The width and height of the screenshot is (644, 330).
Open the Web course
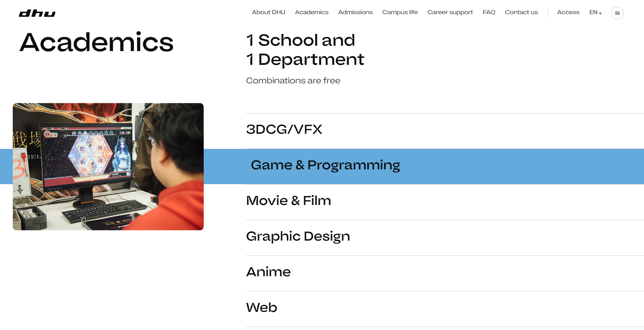tap(261, 307)
